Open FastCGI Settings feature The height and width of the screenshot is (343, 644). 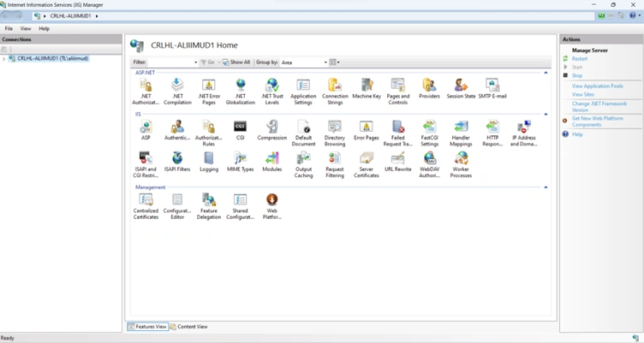pos(429,133)
